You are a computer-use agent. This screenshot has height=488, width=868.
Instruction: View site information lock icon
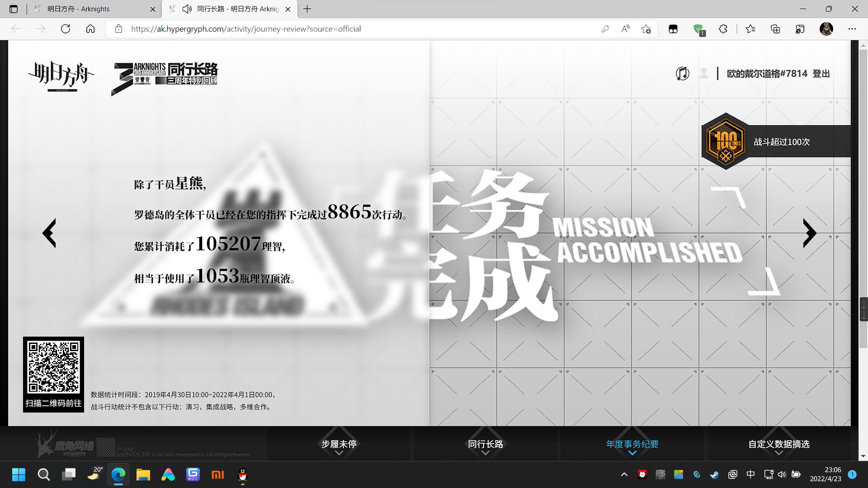(x=118, y=29)
